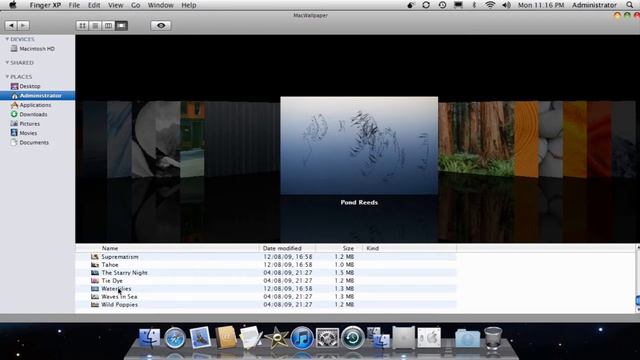Viewport: 640px width, 360px height.
Task: Click the Suprematism file icon
Action: click(x=95, y=257)
